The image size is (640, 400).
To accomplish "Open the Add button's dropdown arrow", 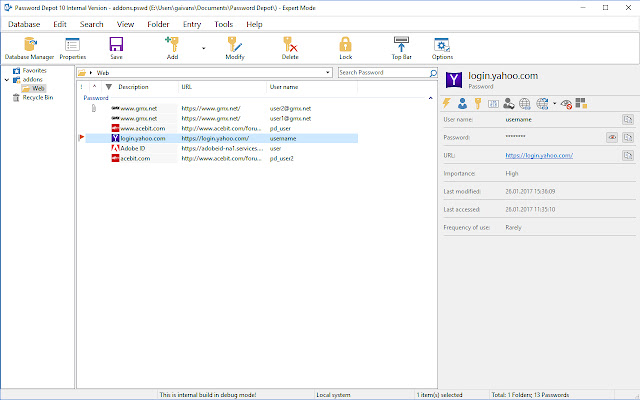I will (x=204, y=48).
